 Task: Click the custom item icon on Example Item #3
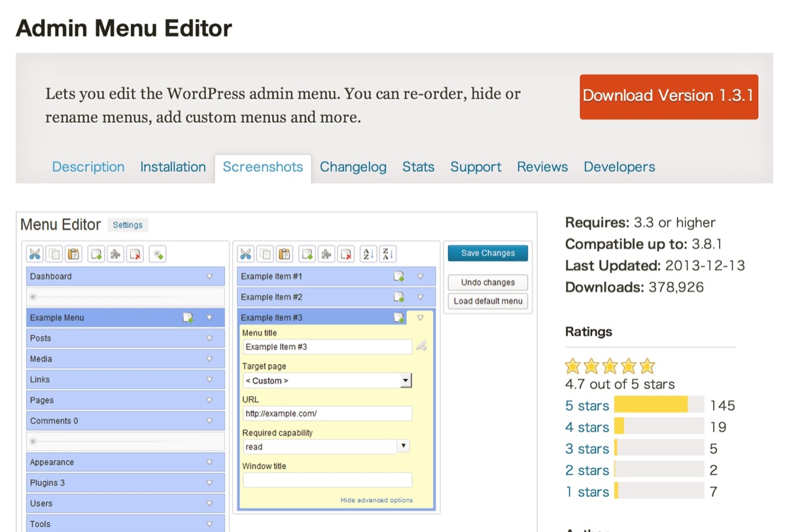pos(399,318)
